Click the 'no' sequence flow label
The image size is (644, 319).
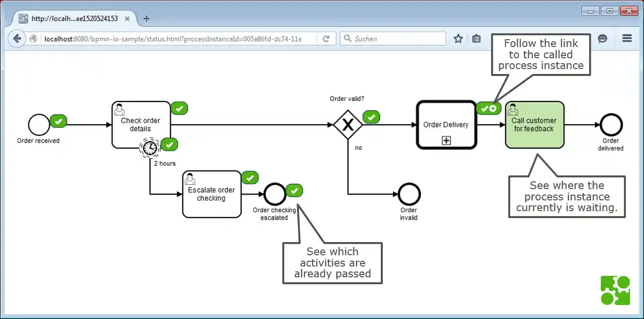point(358,147)
